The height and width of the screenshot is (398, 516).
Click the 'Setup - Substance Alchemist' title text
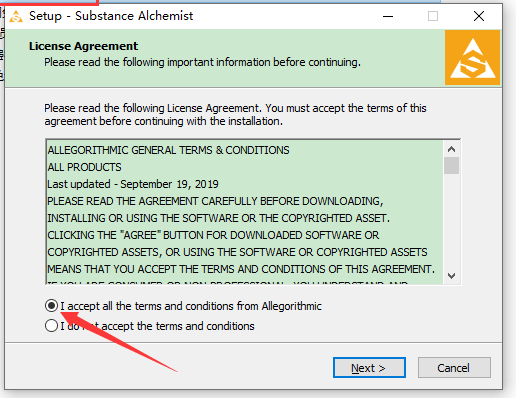pos(111,16)
